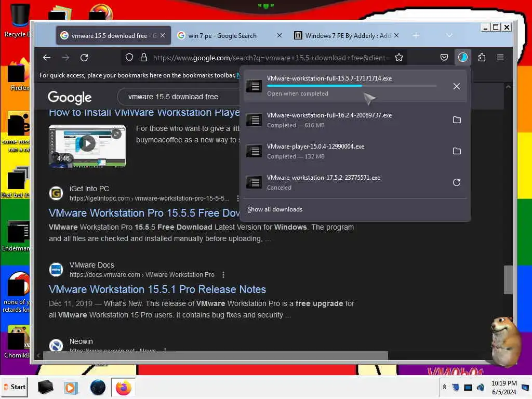Click the VMware-workstation-full-16.2.4 file icon
Viewport: 532px width, 399px height.
pyautogui.click(x=254, y=120)
